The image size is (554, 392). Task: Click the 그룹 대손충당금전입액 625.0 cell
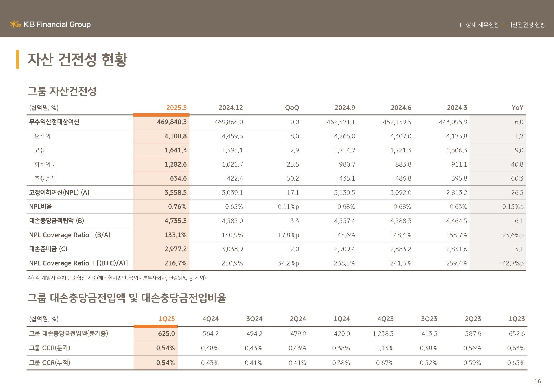[166, 334]
